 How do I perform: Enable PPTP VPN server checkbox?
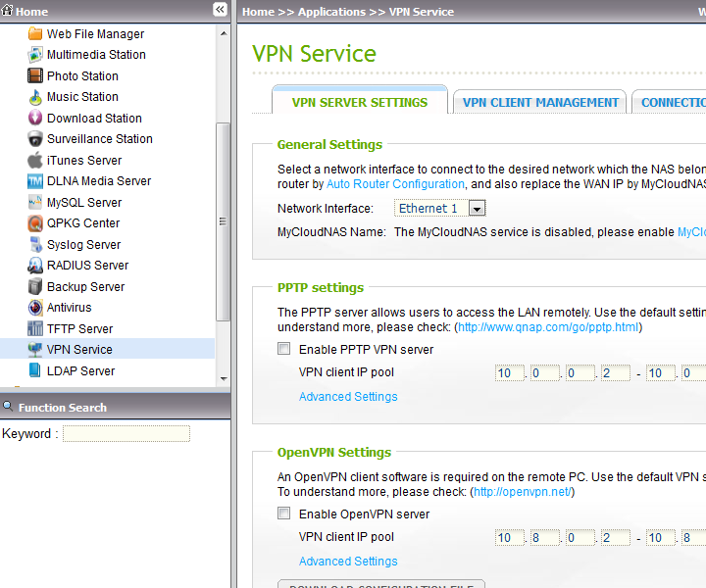point(284,349)
